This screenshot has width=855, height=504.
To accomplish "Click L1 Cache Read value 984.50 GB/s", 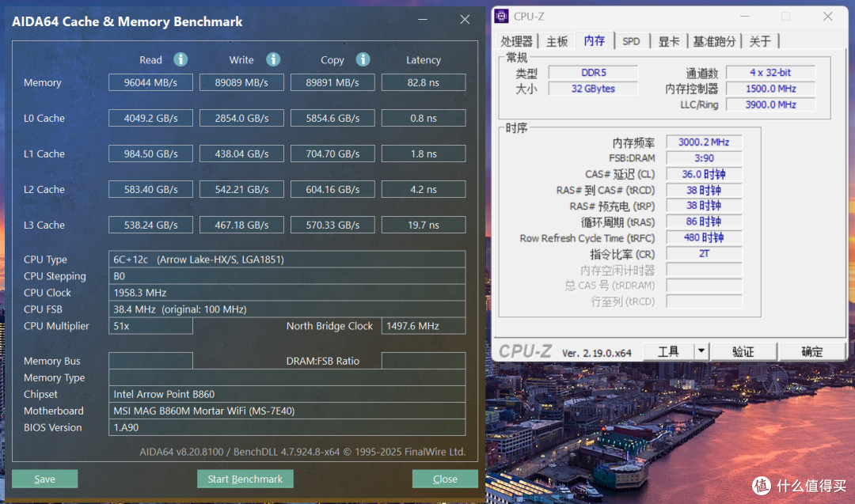I will [x=150, y=153].
